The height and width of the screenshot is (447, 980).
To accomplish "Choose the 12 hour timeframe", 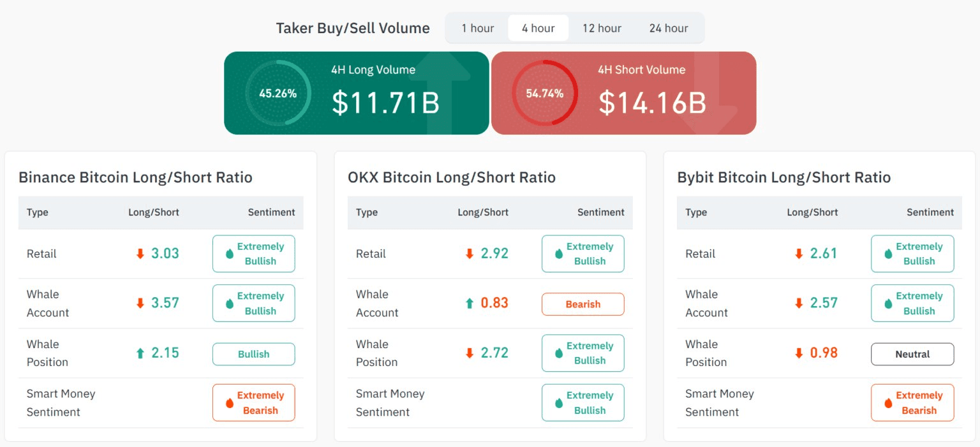I will 602,28.
